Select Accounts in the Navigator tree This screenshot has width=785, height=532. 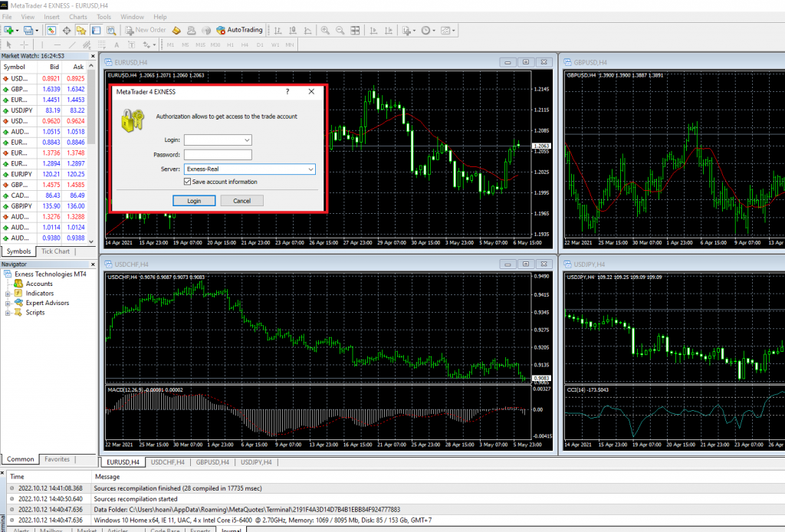tap(39, 284)
